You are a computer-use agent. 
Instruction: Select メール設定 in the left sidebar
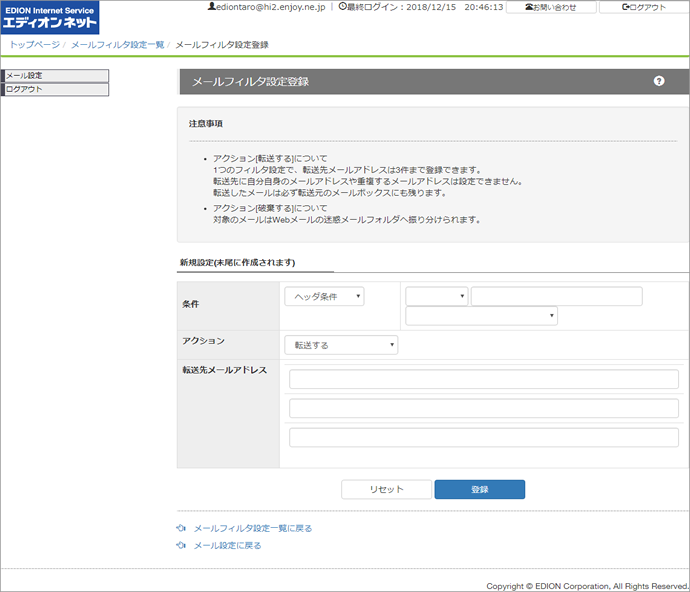point(55,76)
